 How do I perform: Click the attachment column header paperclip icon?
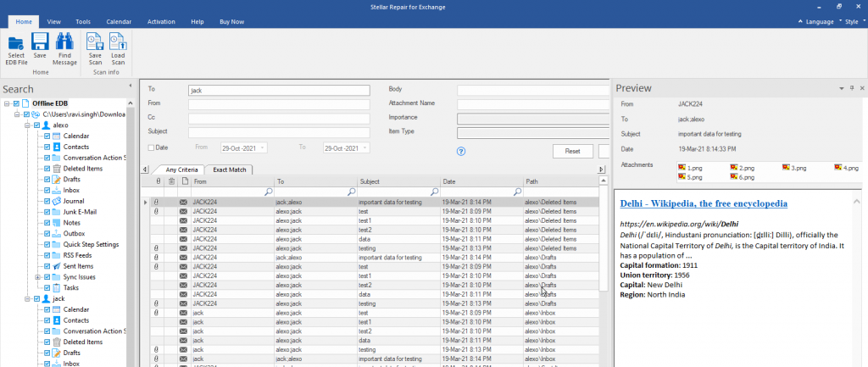(x=159, y=181)
